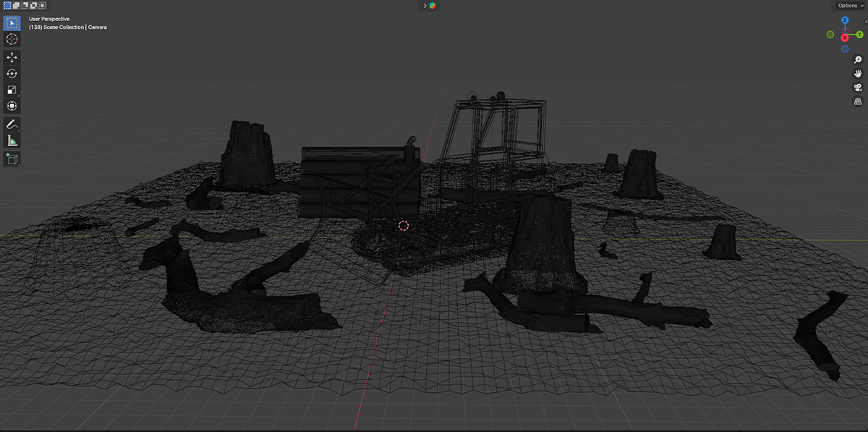Open the Options dropdown
This screenshot has width=868, height=432.
point(851,5)
